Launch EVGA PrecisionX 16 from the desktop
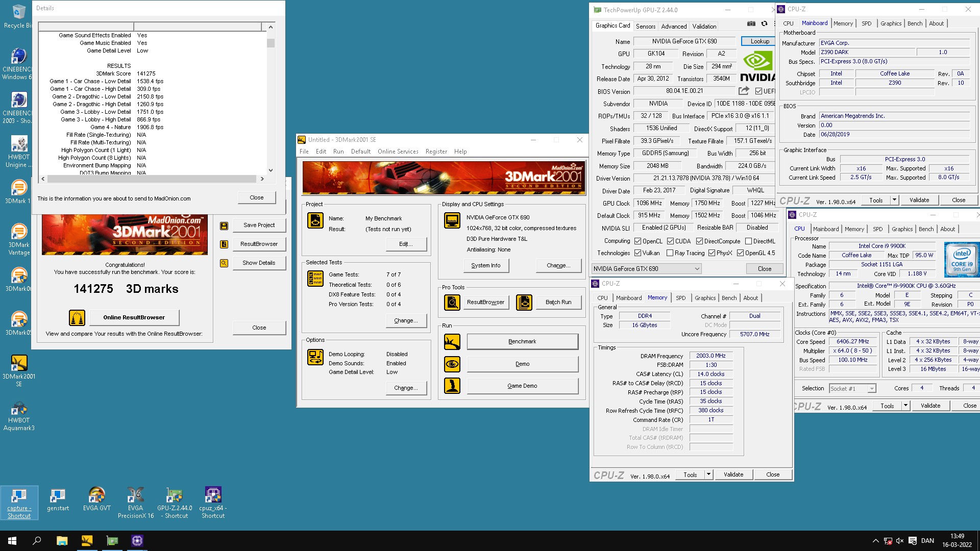Viewport: 980px width, 551px height. coord(135,503)
